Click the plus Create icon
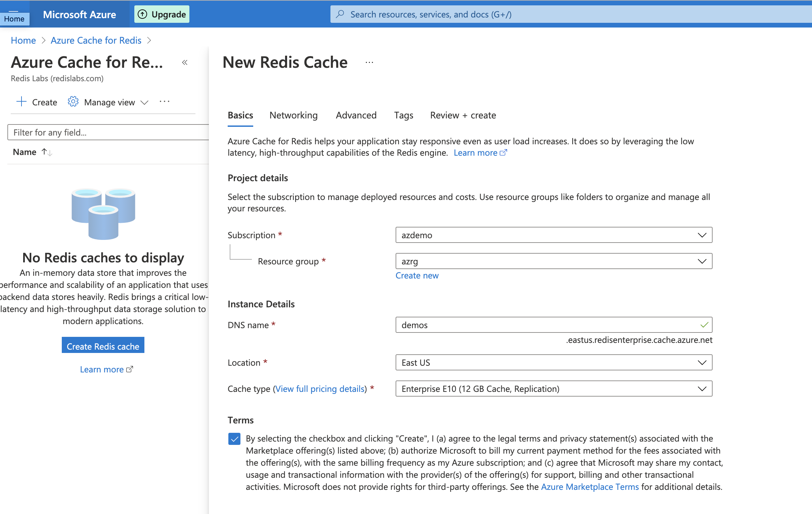The width and height of the screenshot is (812, 514). [x=21, y=102]
